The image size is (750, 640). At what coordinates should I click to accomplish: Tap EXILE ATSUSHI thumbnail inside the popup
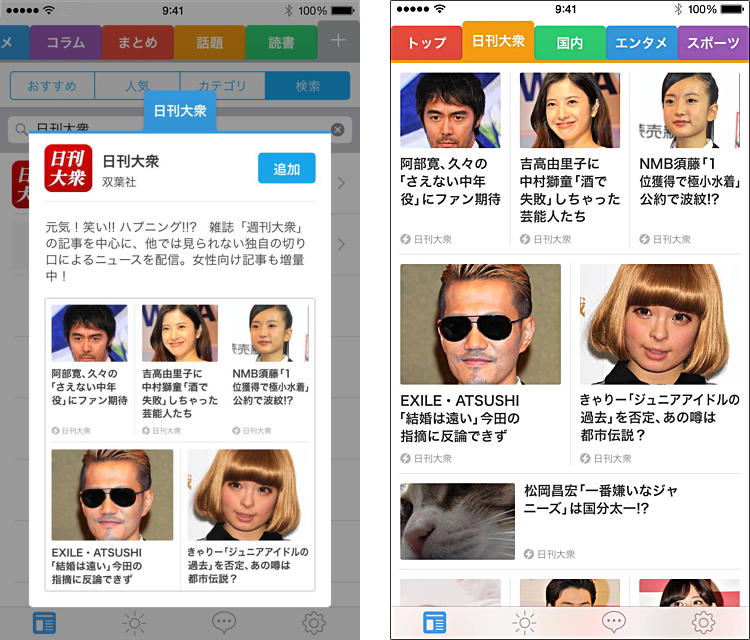pos(112,495)
